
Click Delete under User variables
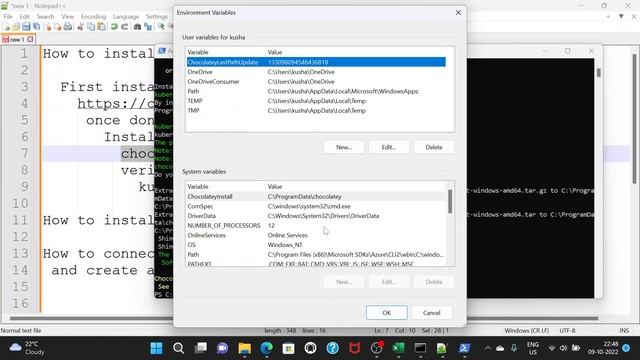[x=433, y=147]
